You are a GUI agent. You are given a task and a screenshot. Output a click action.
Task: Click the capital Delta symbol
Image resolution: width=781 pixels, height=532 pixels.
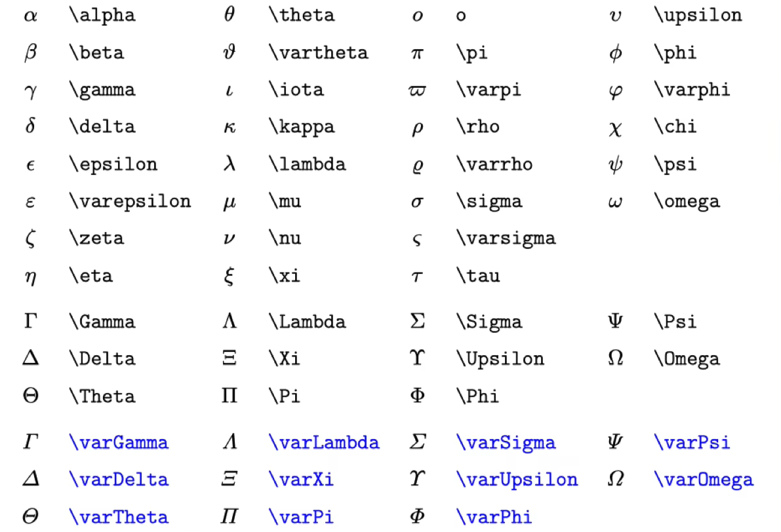(x=30, y=358)
